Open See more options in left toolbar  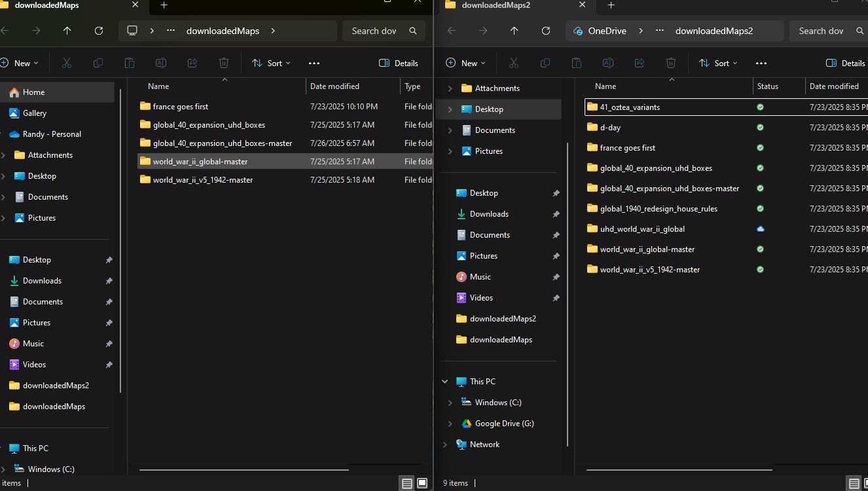(314, 64)
